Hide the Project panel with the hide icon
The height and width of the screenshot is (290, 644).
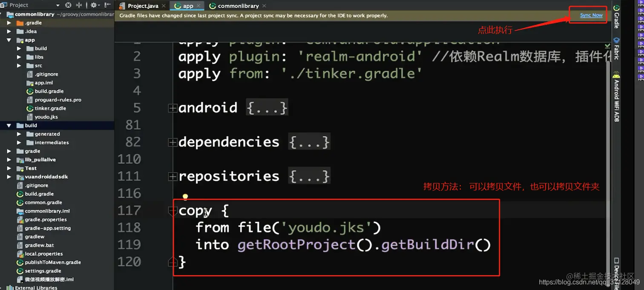point(107,5)
